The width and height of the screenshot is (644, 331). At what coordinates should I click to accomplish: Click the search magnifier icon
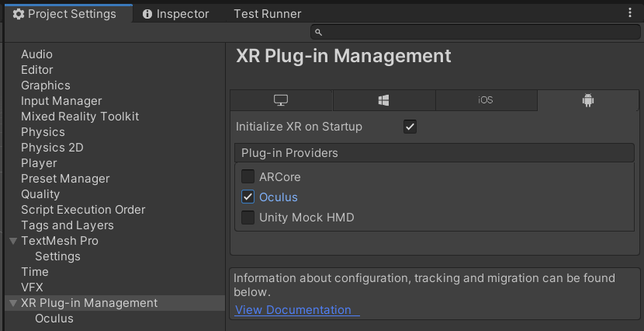(319, 32)
